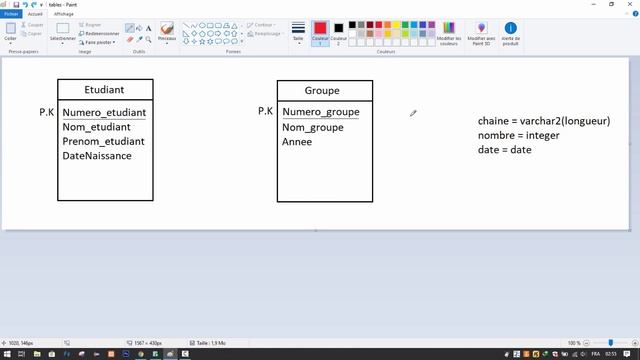Open the Remplissage dropdown
This screenshot has width=640, height=360.
coord(265,34)
